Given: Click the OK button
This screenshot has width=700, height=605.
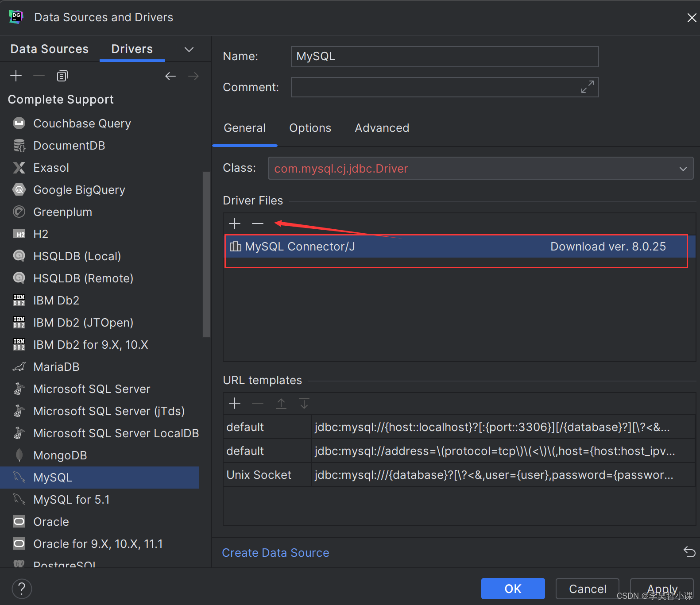Looking at the screenshot, I should [x=513, y=589].
